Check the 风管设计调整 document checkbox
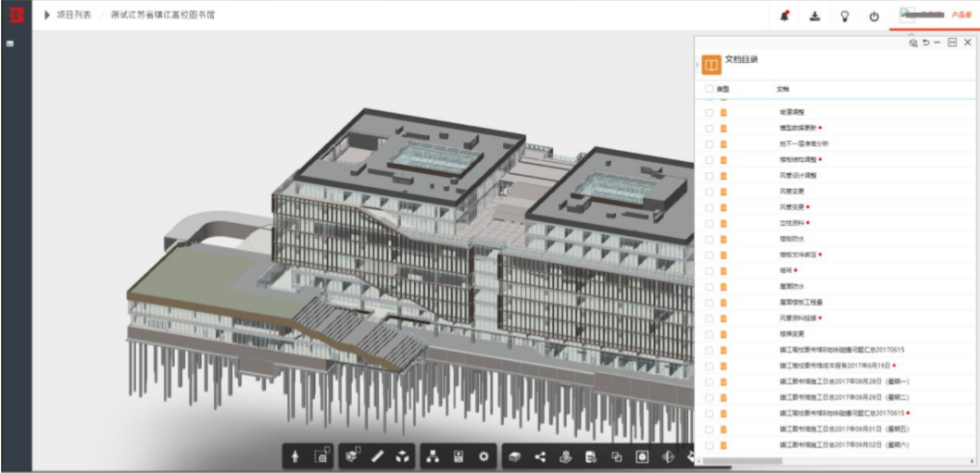The width and height of the screenshot is (980, 473). (x=709, y=176)
